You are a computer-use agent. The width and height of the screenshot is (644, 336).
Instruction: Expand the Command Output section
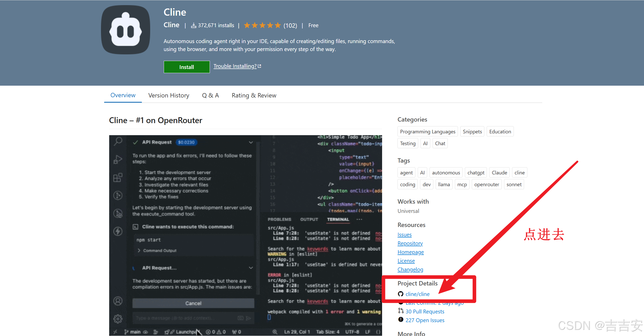[157, 251]
